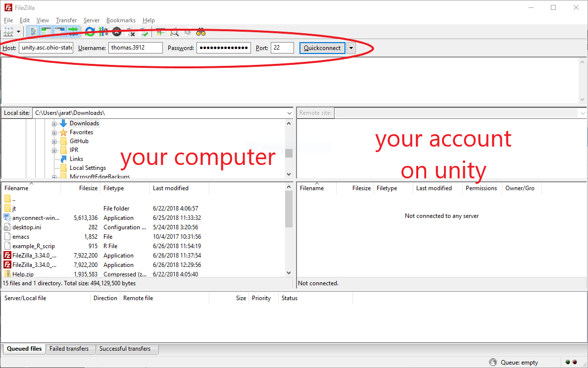The height and width of the screenshot is (368, 588).
Task: Open Local site path dropdown
Action: coord(289,113)
